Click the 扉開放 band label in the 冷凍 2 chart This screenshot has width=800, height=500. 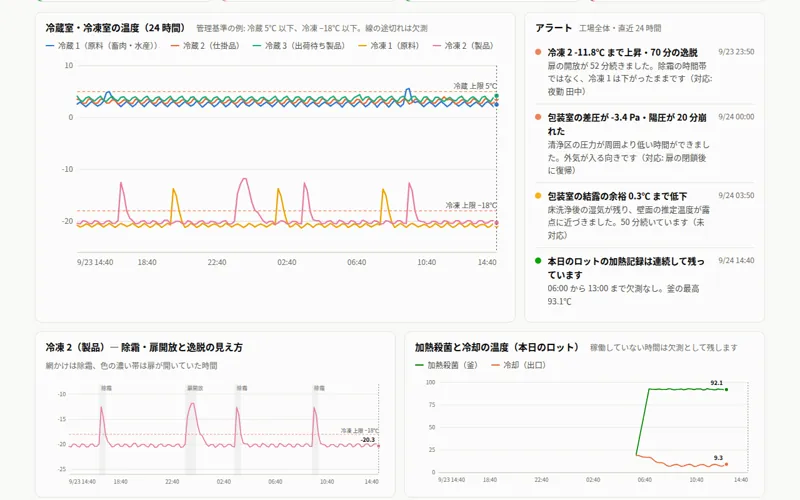(x=195, y=388)
